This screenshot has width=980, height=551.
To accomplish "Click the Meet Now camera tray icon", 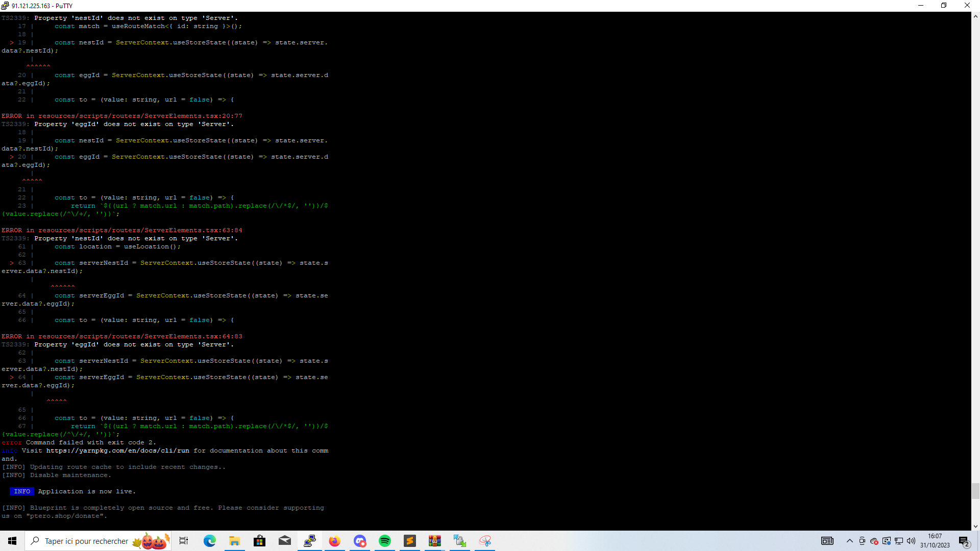I will pos(862,541).
